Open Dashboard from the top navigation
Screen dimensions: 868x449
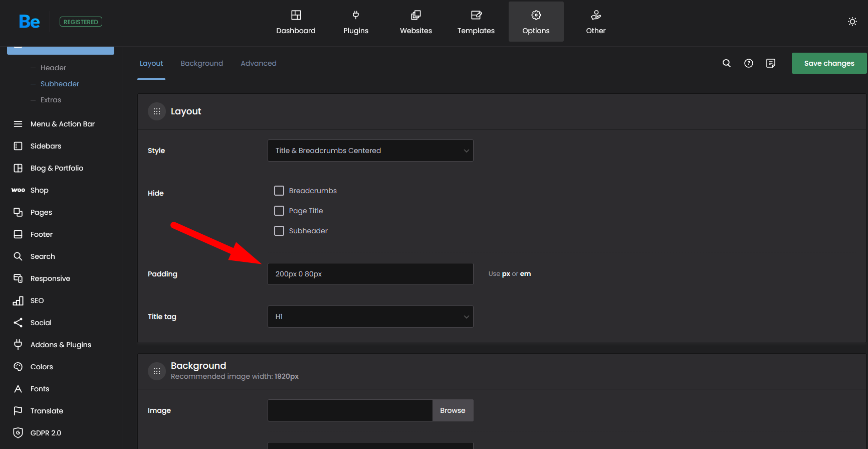(x=296, y=22)
